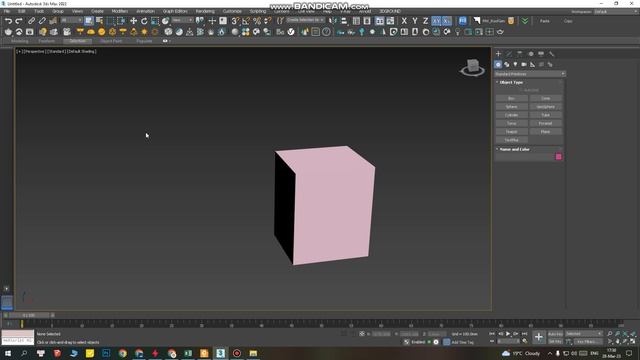
Task: Create a Teapot primitive
Action: (511, 132)
